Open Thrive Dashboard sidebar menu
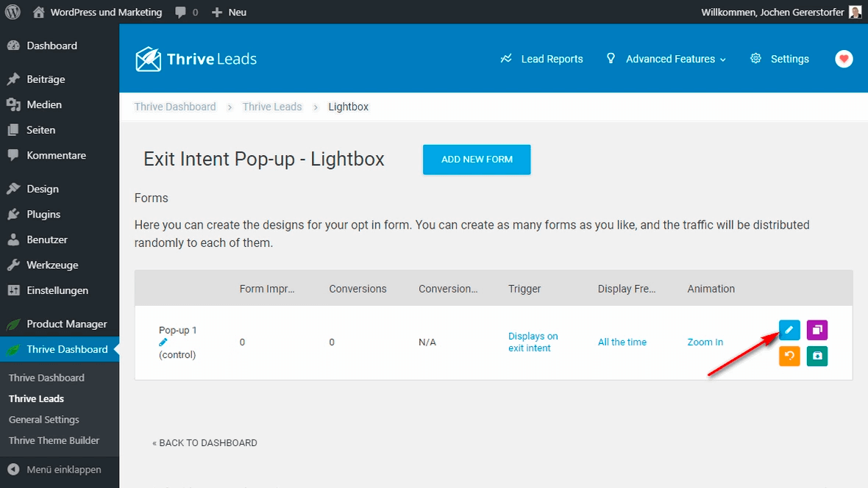Screen dimensions: 868x488 [60, 349]
